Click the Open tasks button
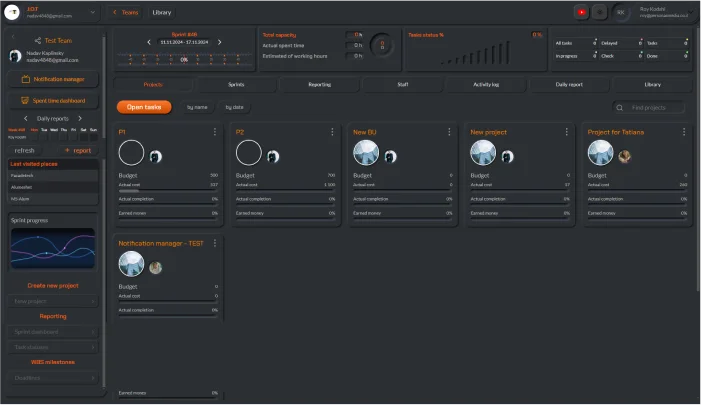701x405 pixels. coord(144,107)
